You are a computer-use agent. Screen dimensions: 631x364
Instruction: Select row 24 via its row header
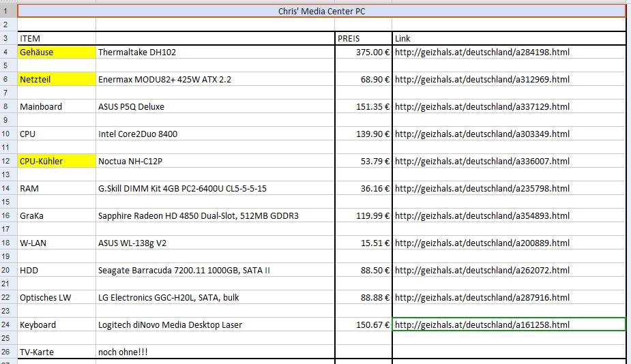point(8,325)
